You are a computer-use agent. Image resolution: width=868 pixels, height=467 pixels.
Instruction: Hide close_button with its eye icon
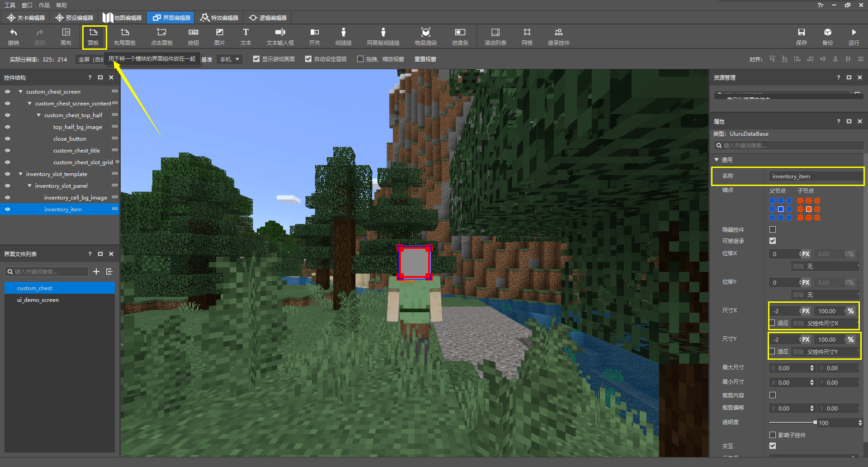click(7, 138)
